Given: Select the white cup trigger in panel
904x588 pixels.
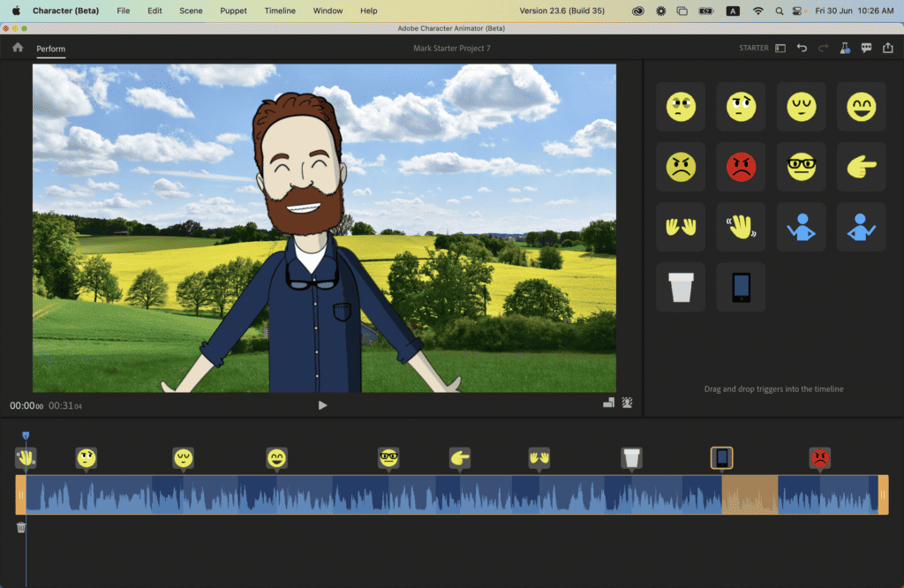Looking at the screenshot, I should [x=681, y=287].
